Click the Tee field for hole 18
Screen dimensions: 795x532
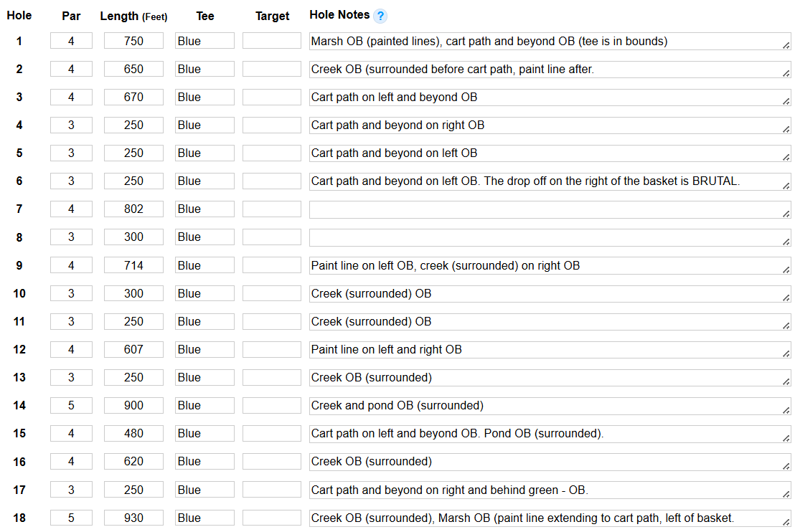click(x=204, y=518)
